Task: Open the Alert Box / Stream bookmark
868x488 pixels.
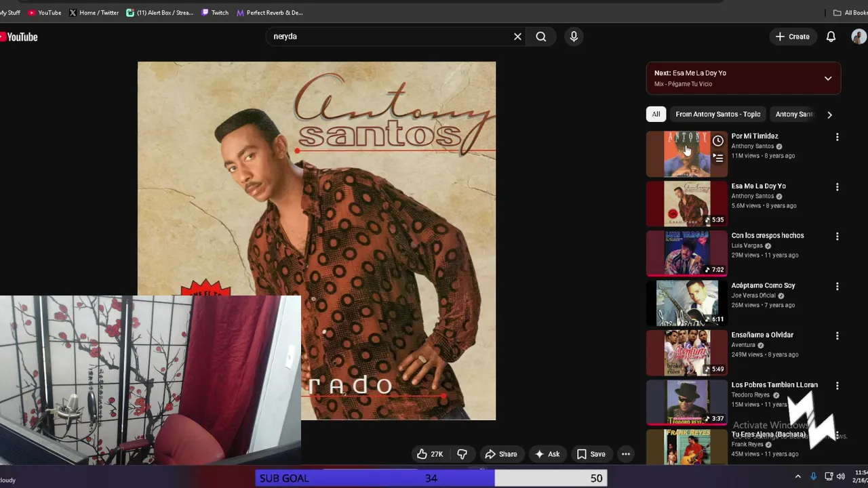Action: coord(160,12)
